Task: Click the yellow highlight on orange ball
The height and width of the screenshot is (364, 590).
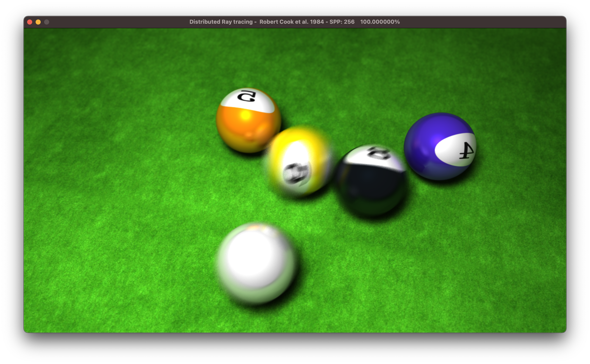Action: pos(246,115)
